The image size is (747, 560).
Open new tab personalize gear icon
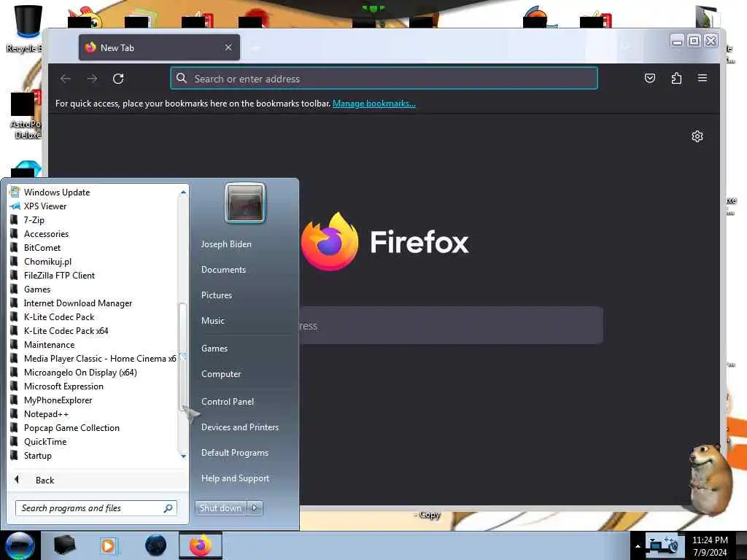click(x=697, y=136)
